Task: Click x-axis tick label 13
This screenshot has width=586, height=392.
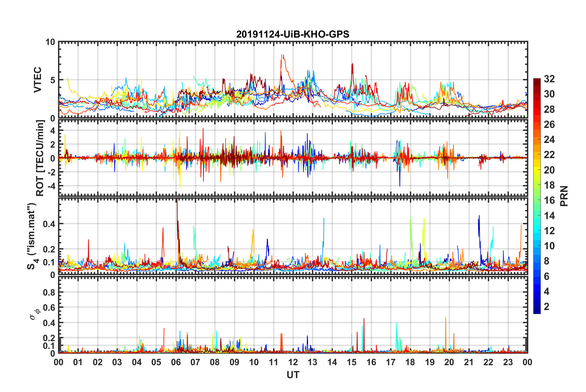Action: point(312,362)
